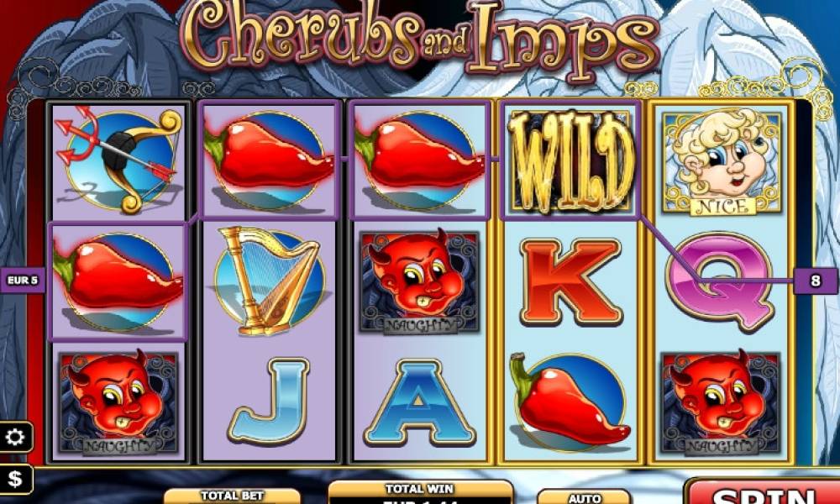Click the payline 8 marker
840x504 pixels.
coord(816,281)
